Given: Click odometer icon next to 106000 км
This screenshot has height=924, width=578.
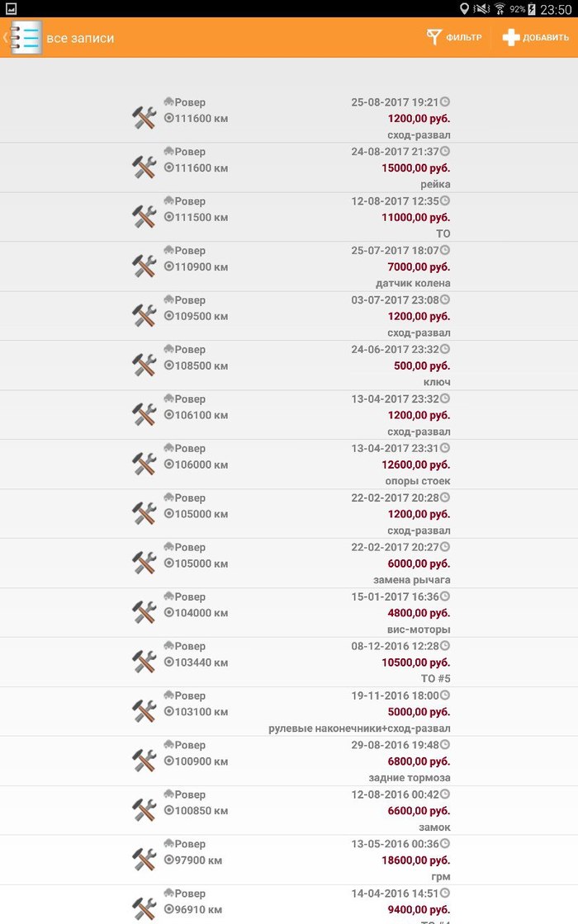Looking at the screenshot, I should click(168, 465).
